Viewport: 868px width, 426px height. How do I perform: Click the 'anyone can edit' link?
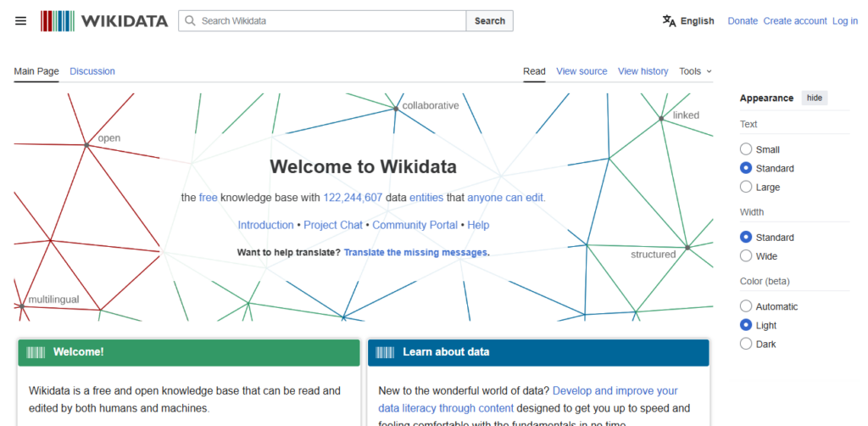[506, 197]
